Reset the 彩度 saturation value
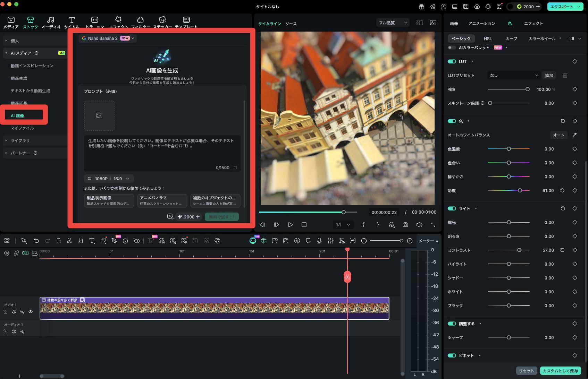The height and width of the screenshot is (379, 588). pyautogui.click(x=562, y=190)
